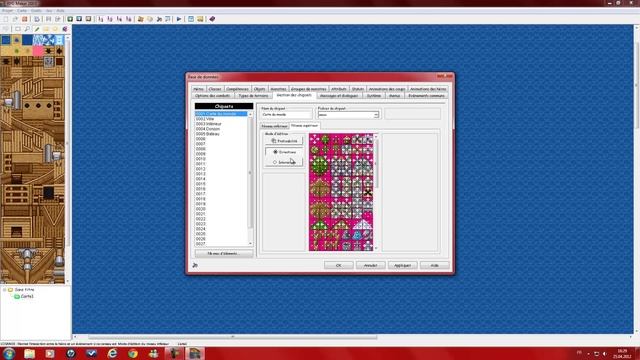Switch to upper layer editing icon
The width and height of the screenshot is (640, 360).
(x=79, y=19)
